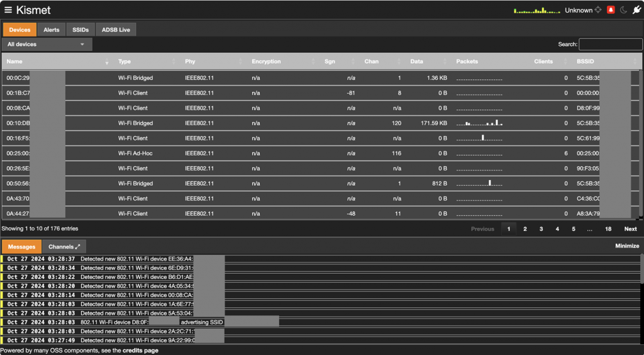Click the 03:27:49 message for device 9A:22:99
This screenshot has height=355, width=644.
[320, 340]
